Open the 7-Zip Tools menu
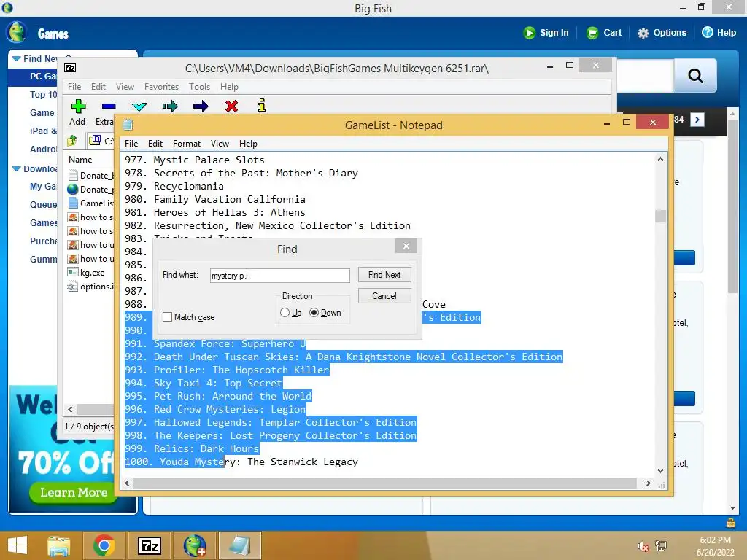Viewport: 747px width, 560px height. point(199,87)
